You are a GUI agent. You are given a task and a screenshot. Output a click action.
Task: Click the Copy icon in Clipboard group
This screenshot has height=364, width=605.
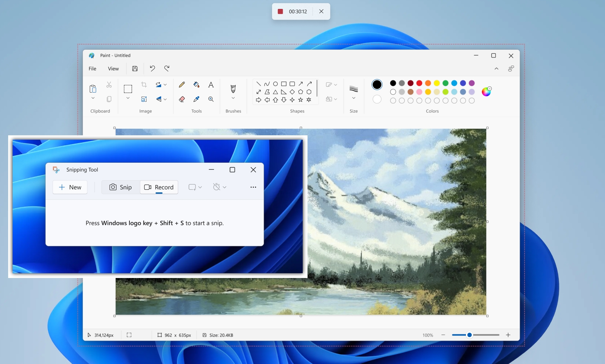coord(109,99)
